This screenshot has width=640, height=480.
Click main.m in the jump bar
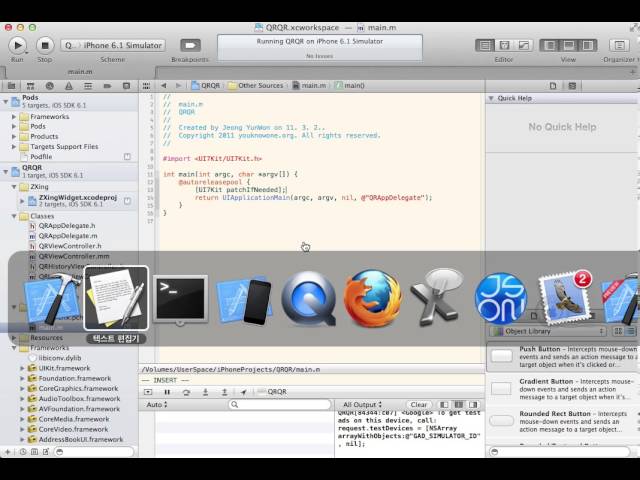click(x=309, y=86)
